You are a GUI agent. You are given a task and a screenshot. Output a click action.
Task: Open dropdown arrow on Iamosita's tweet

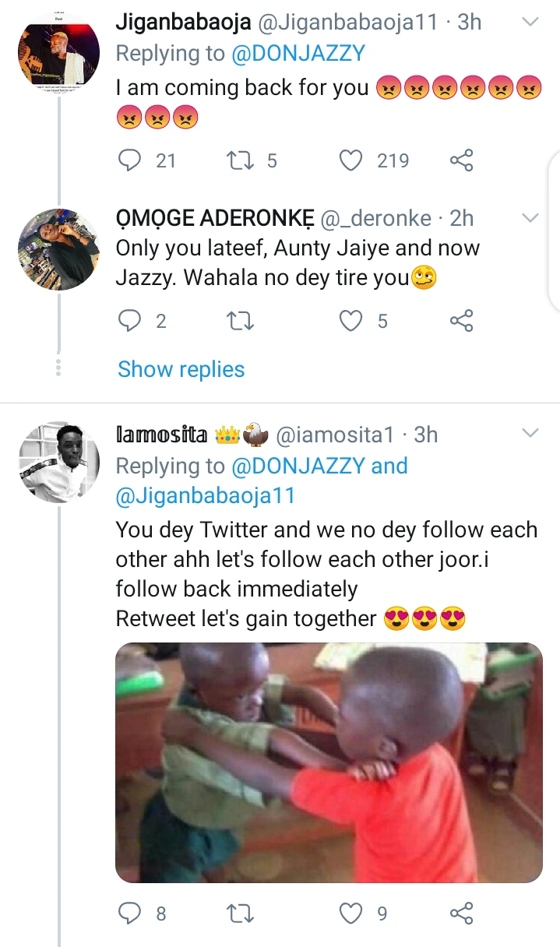(530, 433)
